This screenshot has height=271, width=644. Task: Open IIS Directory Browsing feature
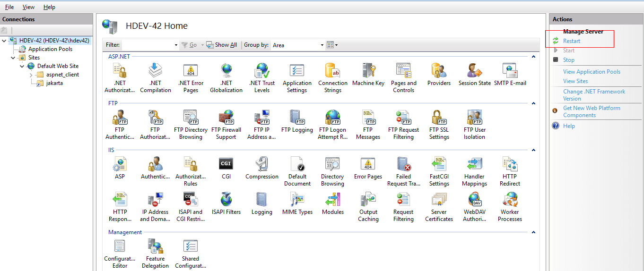point(332,171)
